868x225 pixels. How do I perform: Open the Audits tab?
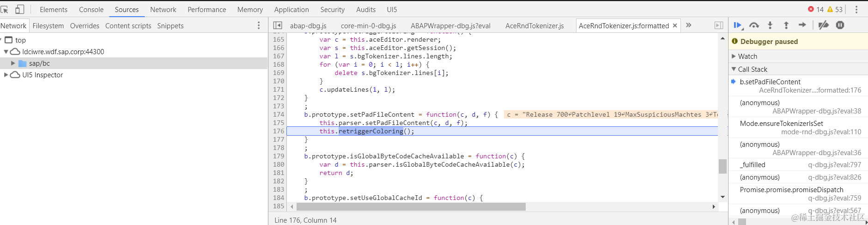pos(366,9)
